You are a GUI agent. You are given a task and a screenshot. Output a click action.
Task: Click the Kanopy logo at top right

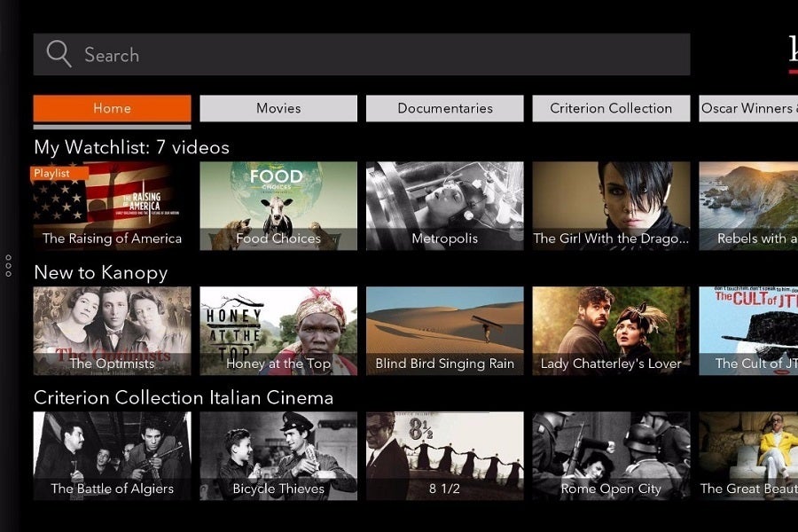tap(793, 53)
